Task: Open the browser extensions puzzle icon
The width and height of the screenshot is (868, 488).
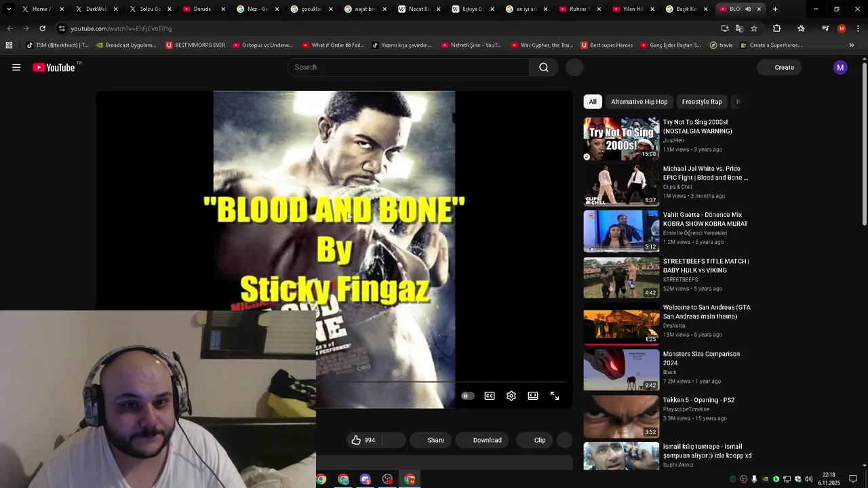Action: 777,28
